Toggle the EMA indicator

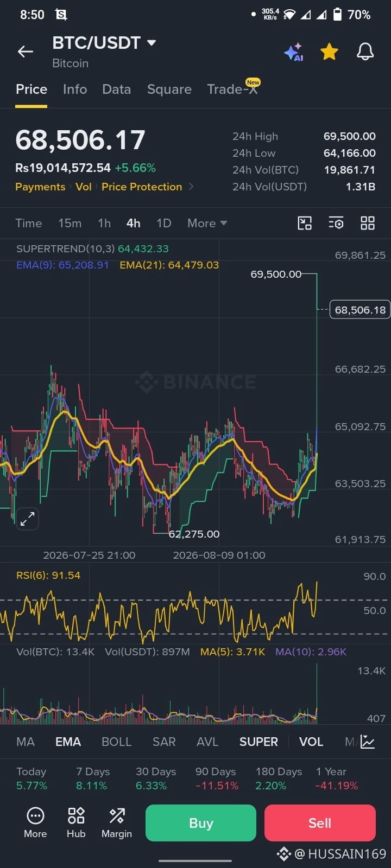68,742
